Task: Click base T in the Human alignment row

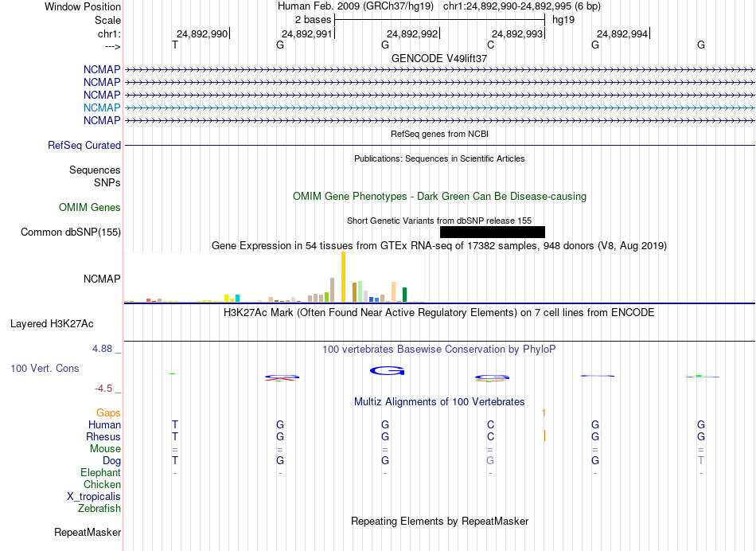Action: tap(174, 424)
